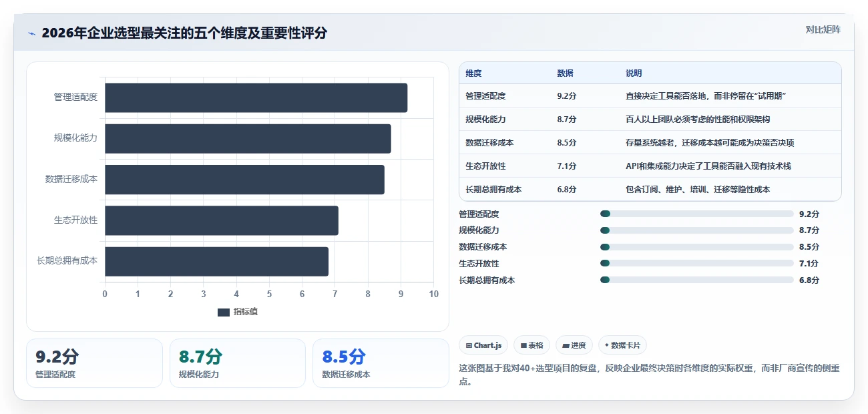Click the 维度 table column header

(473, 73)
